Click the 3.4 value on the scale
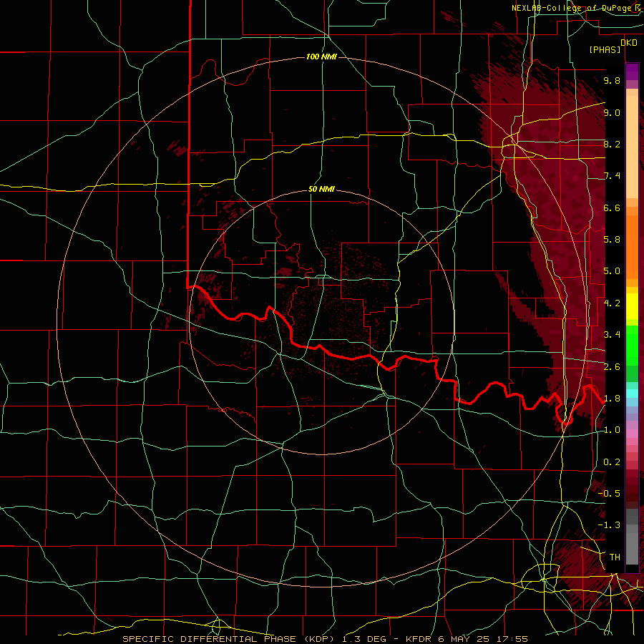Image resolution: width=644 pixels, height=644 pixels. tap(612, 335)
